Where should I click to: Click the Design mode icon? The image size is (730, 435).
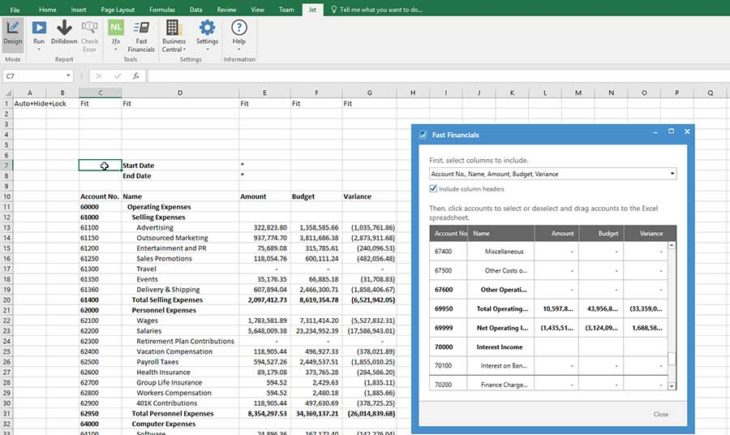coord(13,28)
